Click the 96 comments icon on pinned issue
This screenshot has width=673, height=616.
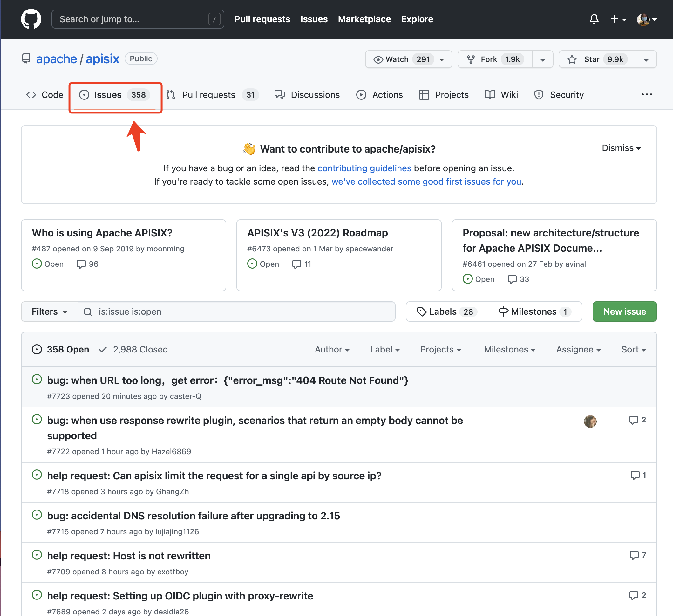tap(87, 264)
